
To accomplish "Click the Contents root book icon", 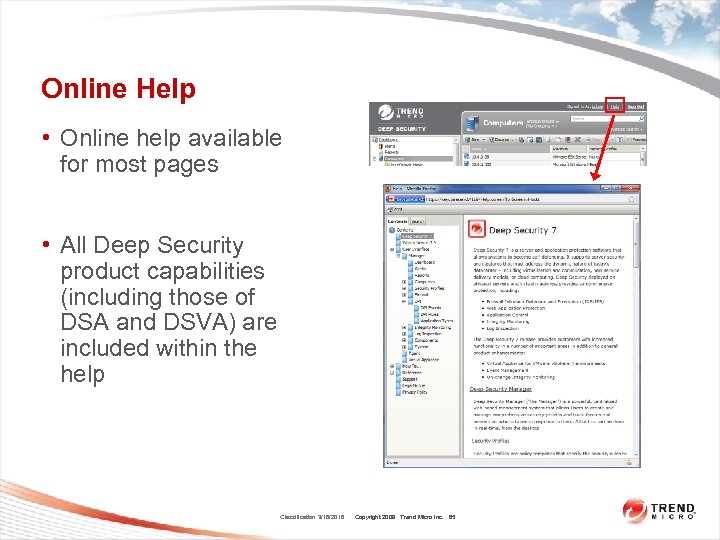I will pyautogui.click(x=392, y=230).
